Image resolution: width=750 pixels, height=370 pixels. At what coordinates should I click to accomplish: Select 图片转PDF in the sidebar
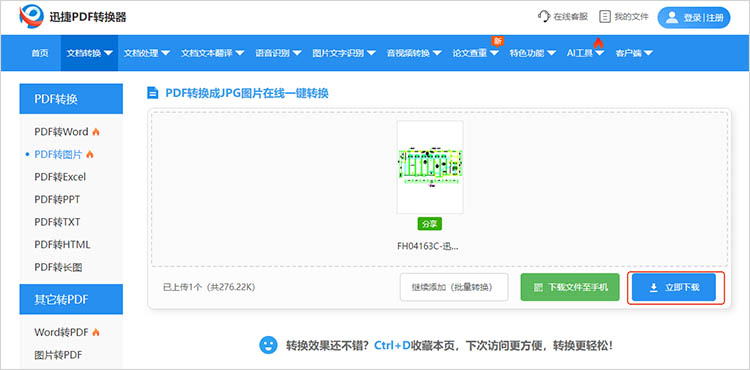[x=58, y=355]
